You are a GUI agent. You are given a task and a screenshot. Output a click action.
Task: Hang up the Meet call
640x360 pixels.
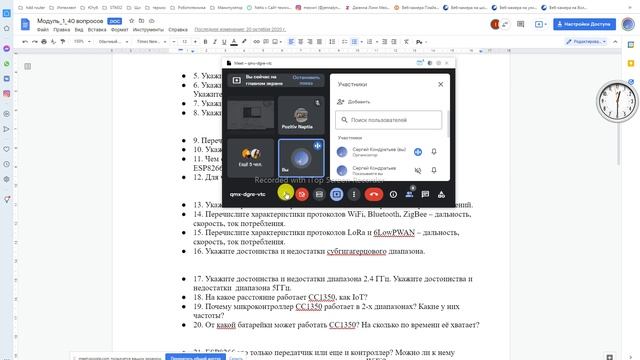[373, 194]
